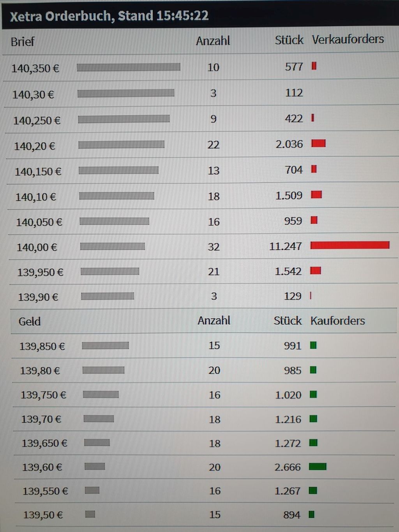Select the 11.247 Stück value

[285, 247]
